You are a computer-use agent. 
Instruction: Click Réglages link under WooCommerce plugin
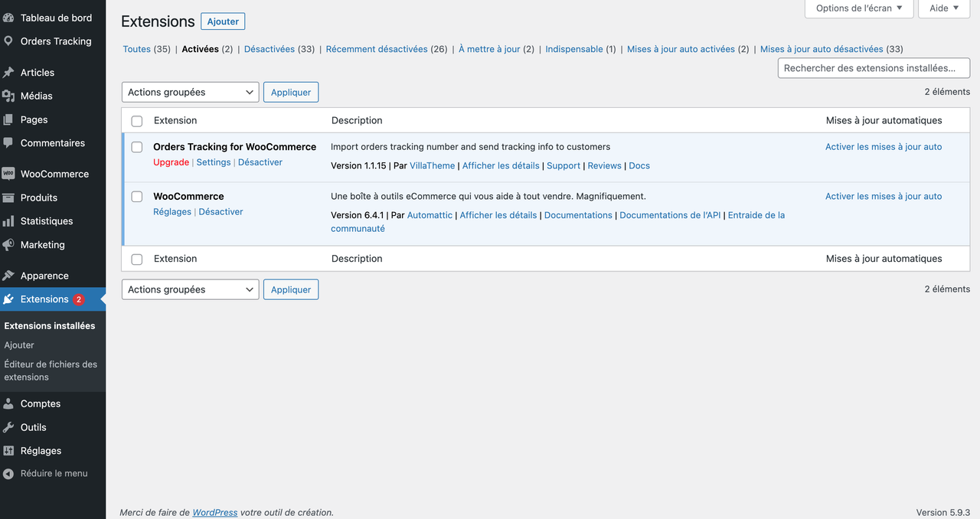pyautogui.click(x=172, y=212)
